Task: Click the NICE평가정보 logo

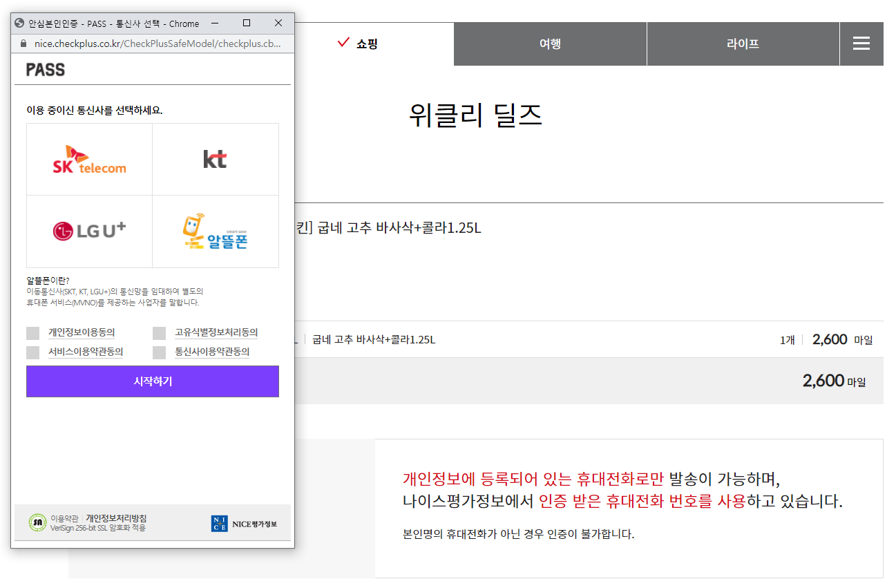Action: coord(244,524)
